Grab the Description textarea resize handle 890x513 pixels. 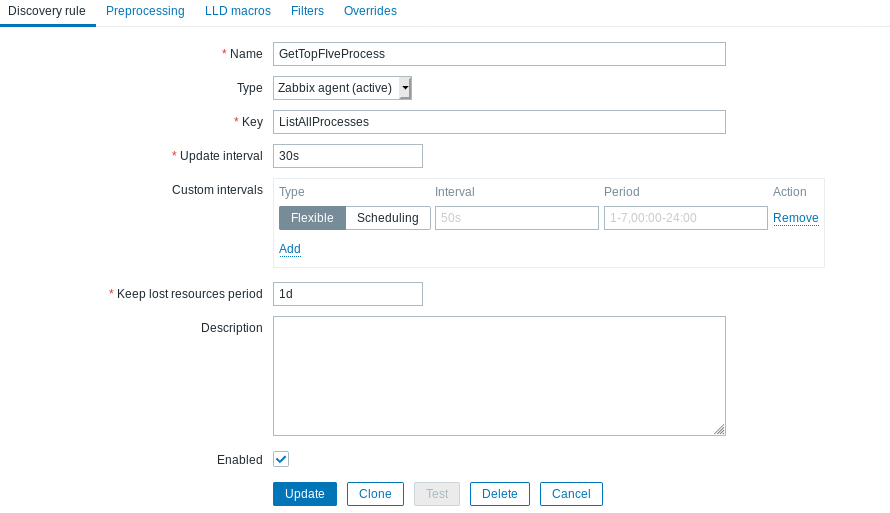point(719,430)
